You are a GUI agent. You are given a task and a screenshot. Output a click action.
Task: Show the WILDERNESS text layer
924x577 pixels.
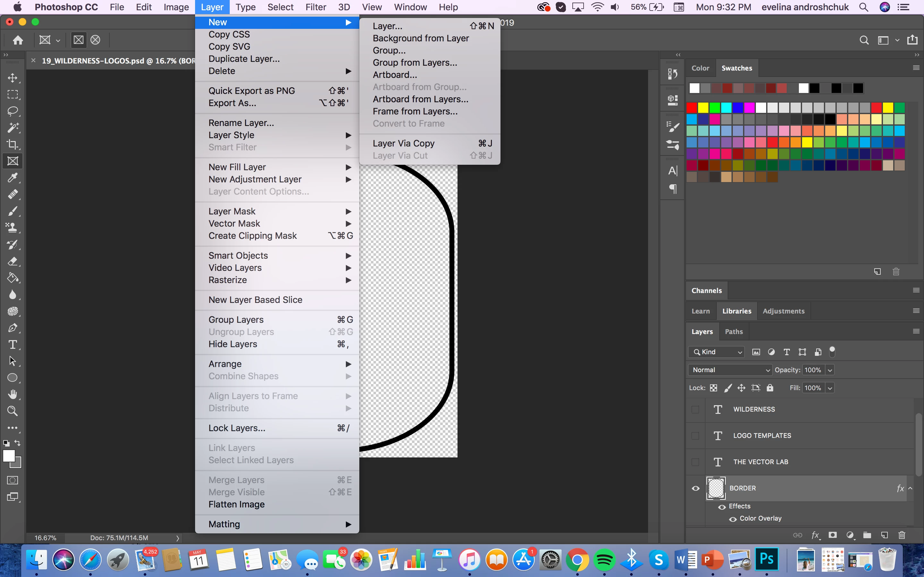tap(695, 409)
